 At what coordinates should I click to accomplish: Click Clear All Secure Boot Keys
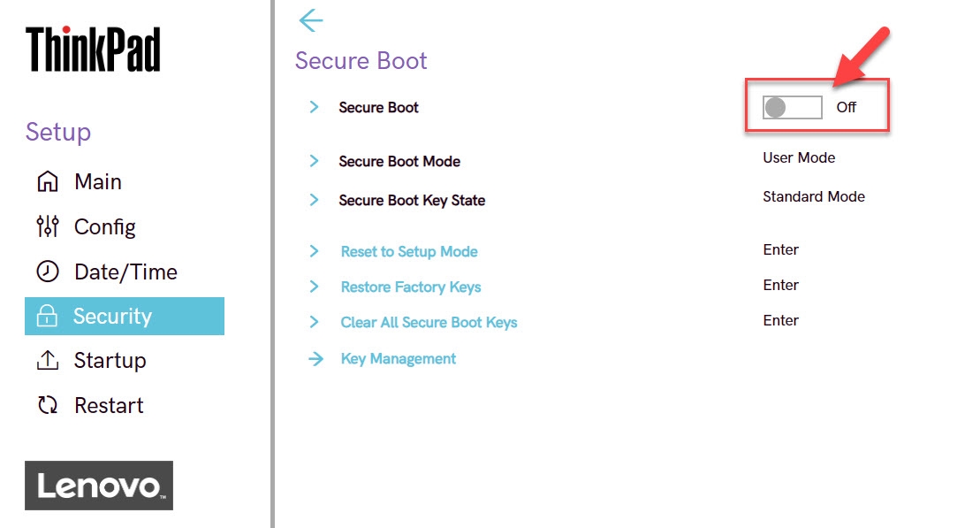(x=429, y=322)
